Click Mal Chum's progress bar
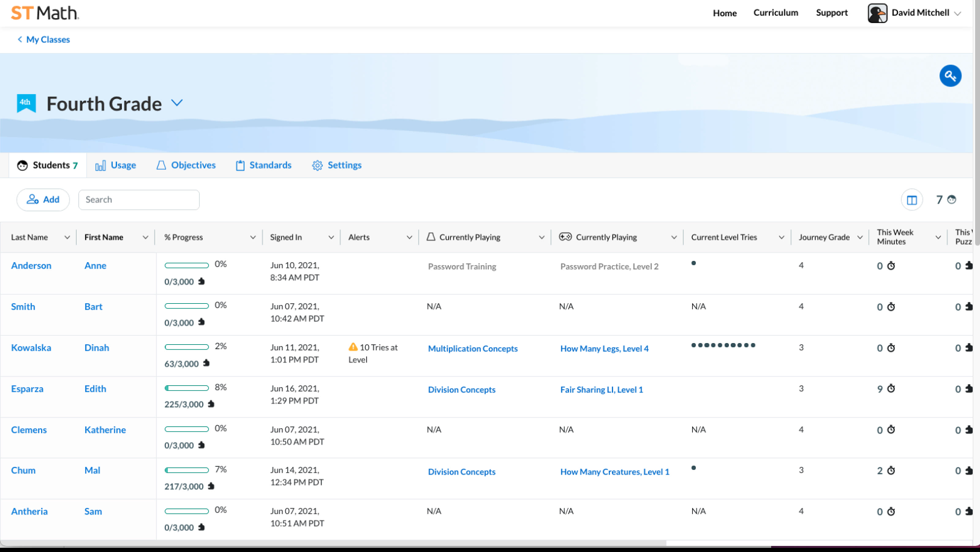 pos(186,470)
